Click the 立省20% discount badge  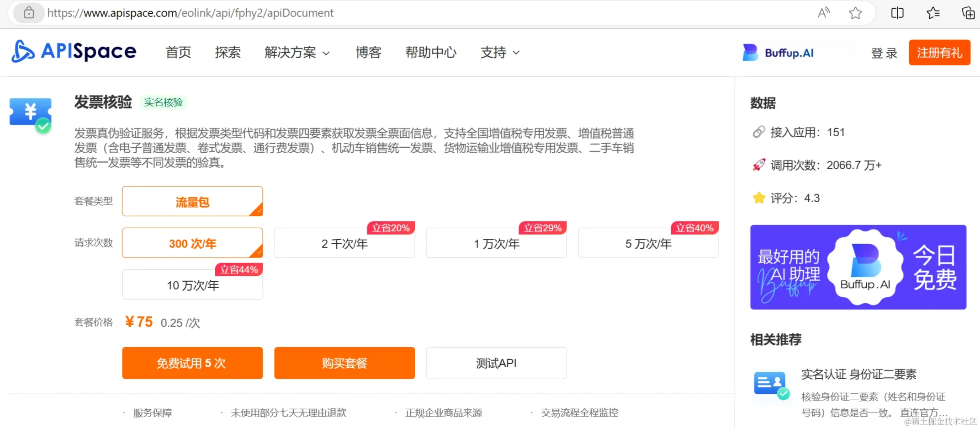[391, 228]
